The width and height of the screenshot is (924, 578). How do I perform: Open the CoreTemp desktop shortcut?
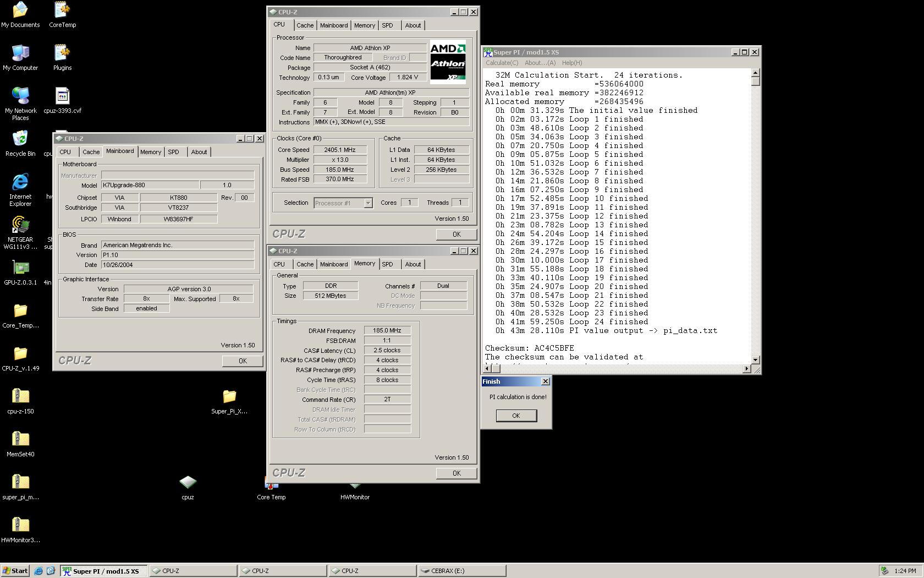(x=62, y=15)
